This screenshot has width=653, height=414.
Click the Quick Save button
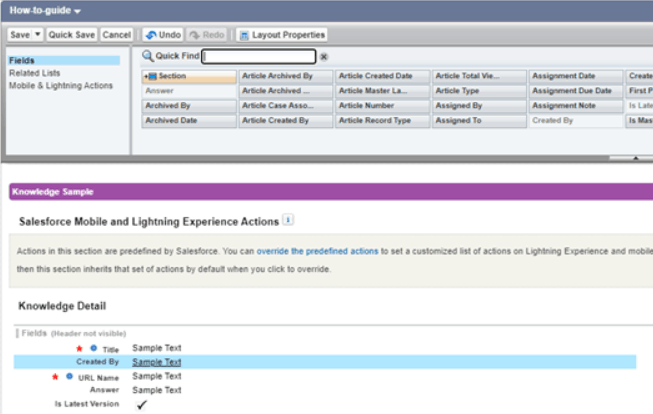pyautogui.click(x=72, y=35)
